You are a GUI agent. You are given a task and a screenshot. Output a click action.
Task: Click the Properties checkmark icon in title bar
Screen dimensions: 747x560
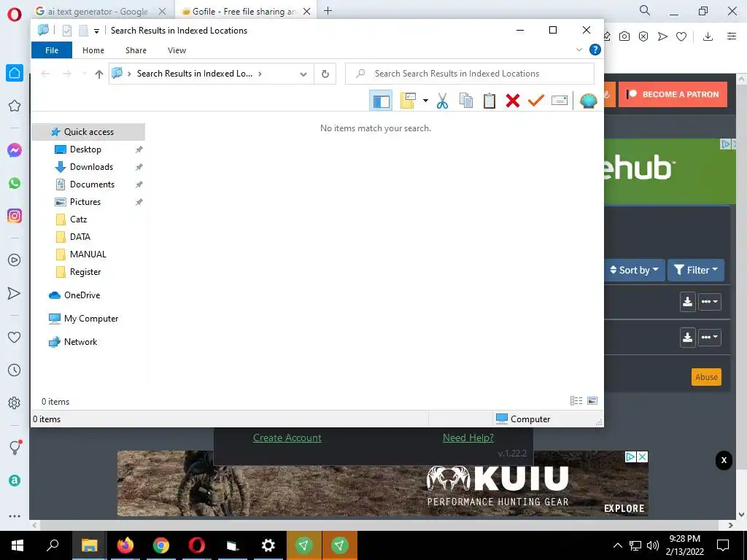67,31
